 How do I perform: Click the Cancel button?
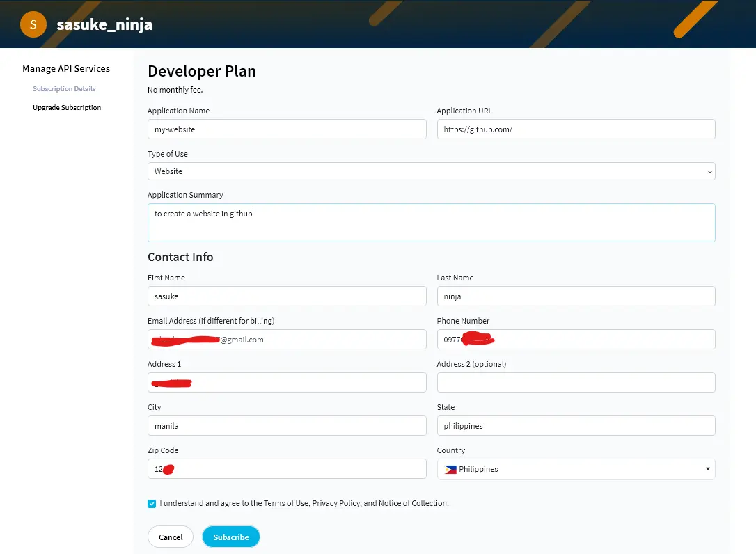pos(171,537)
